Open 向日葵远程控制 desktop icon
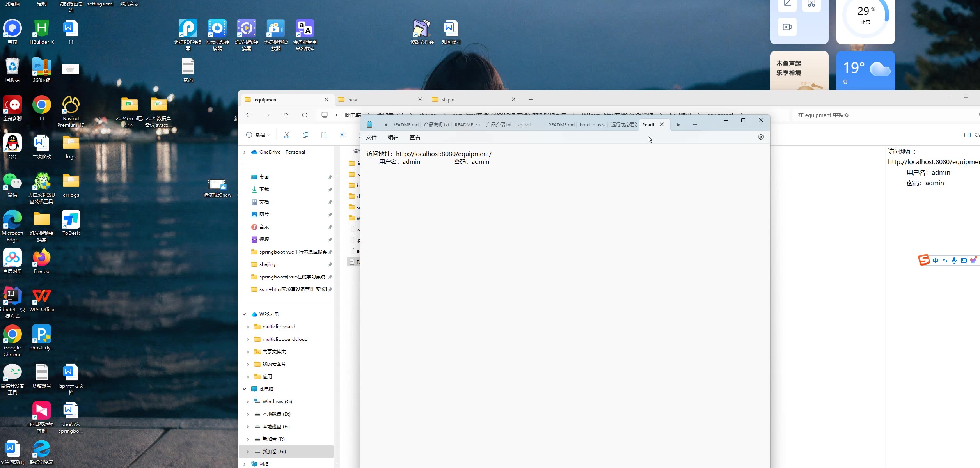This screenshot has width=980, height=468. tap(42, 417)
